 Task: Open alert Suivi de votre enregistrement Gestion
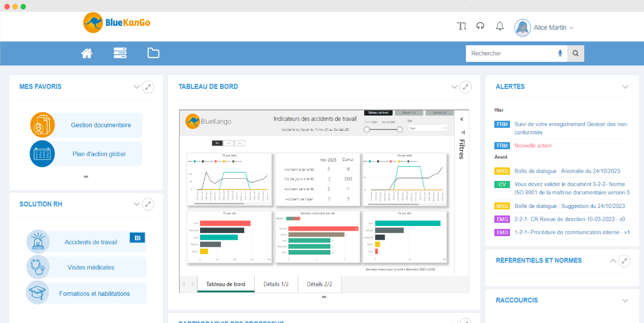click(x=571, y=128)
